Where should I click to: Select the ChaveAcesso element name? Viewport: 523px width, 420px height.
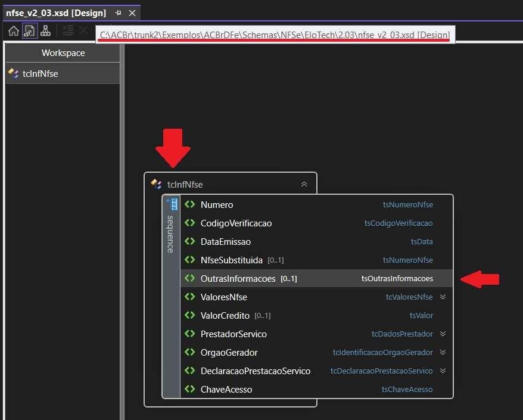(226, 389)
